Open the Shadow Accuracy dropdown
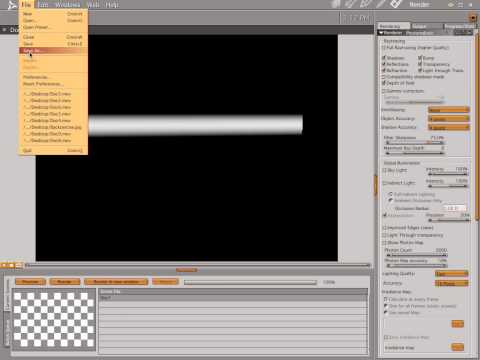The width and height of the screenshot is (480, 360). (449, 127)
